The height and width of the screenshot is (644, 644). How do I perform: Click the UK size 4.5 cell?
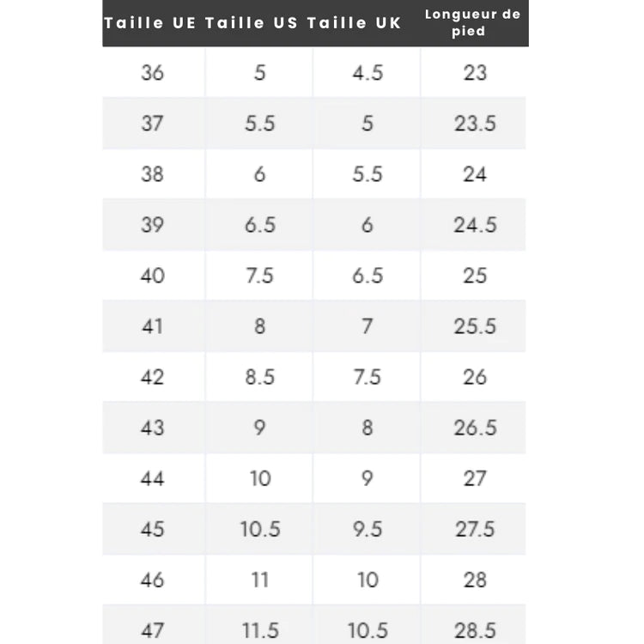click(x=368, y=73)
